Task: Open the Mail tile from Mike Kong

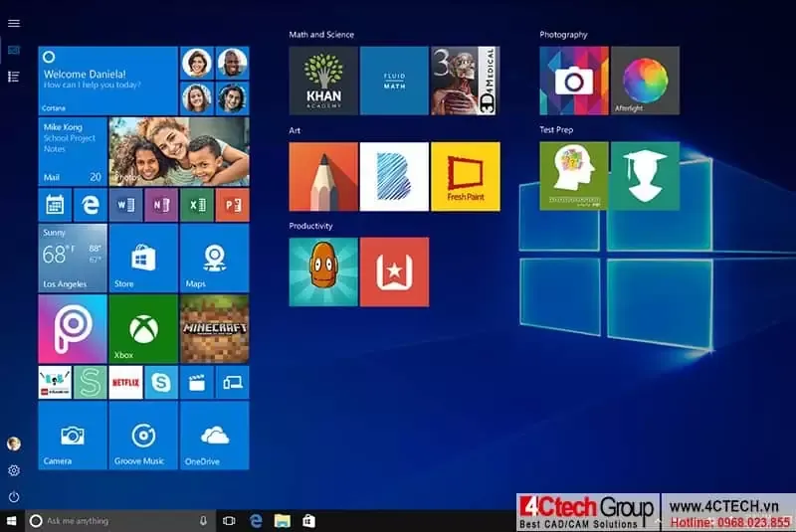Action: (73, 151)
